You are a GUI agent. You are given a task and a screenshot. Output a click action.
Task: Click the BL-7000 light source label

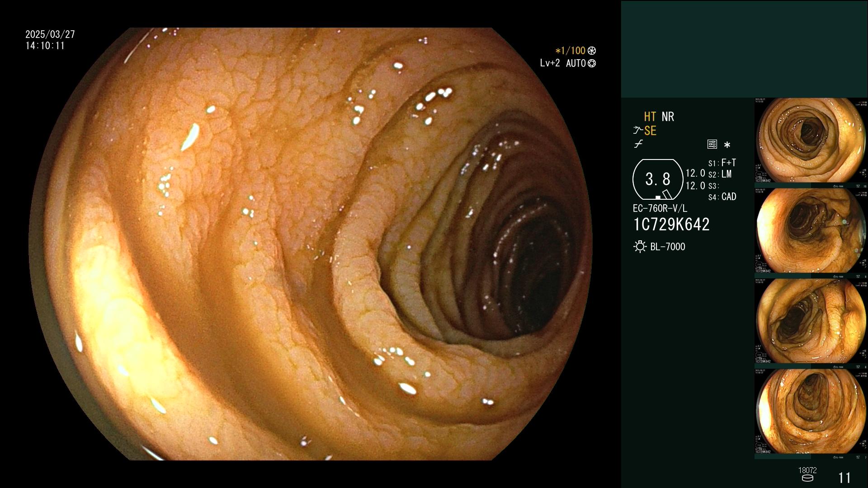668,247
